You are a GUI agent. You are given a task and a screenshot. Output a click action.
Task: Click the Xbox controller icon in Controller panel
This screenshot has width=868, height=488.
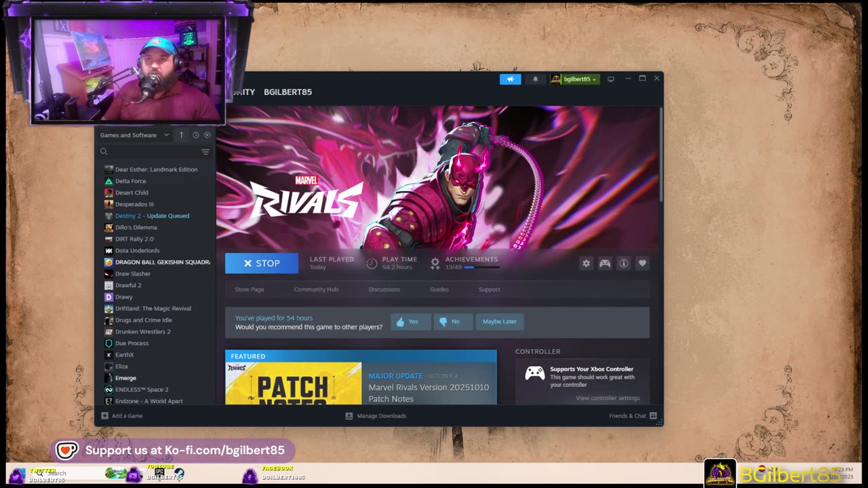535,373
